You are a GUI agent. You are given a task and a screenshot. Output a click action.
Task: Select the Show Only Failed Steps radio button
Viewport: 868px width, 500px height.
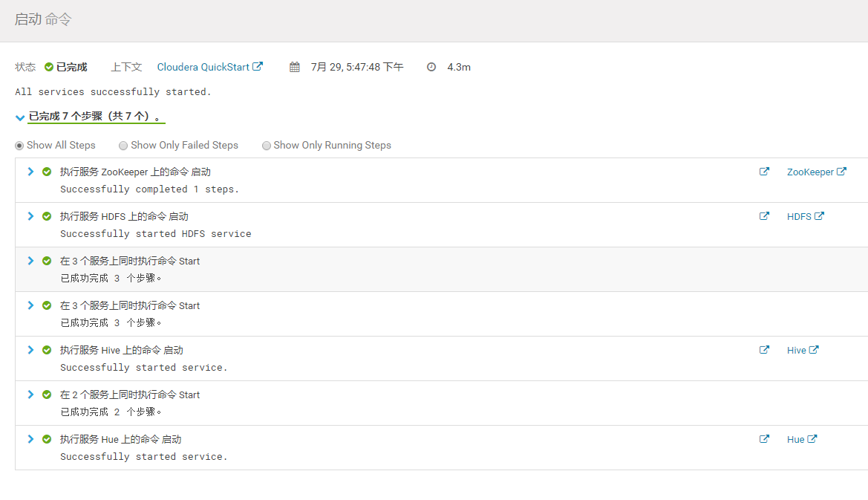(123, 146)
